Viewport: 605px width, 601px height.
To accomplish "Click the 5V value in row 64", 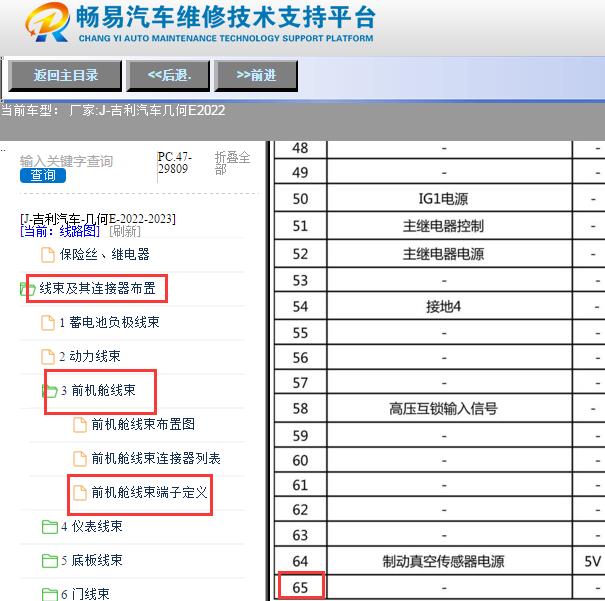I will click(x=593, y=561).
